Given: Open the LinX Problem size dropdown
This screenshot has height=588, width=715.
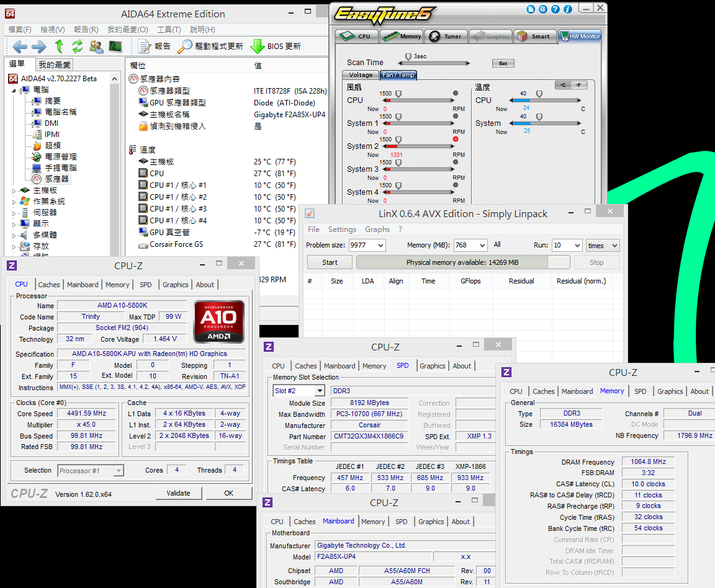Looking at the screenshot, I should click(380, 246).
